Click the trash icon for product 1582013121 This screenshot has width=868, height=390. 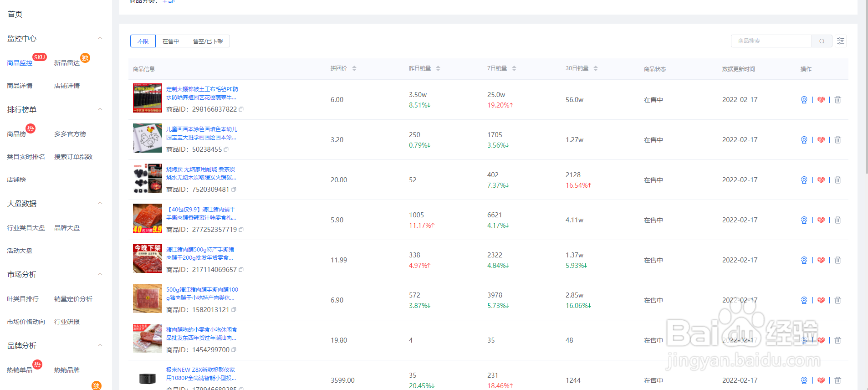[x=838, y=300]
